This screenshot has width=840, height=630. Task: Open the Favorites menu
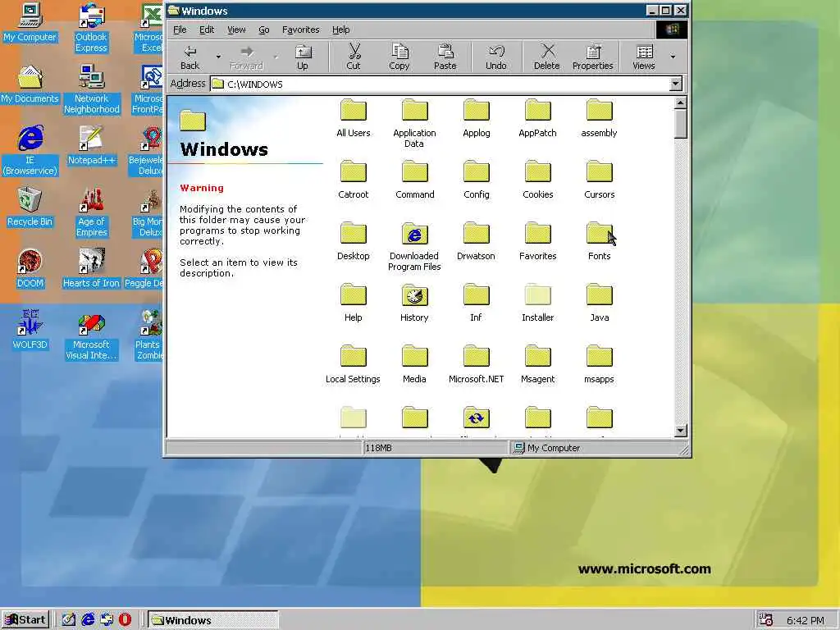click(x=300, y=30)
